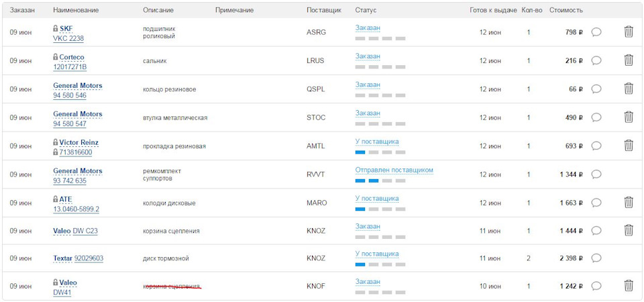Screen dimensions: 644x302
Task: Open status 'Отправлен поставщиком' details
Action: (x=394, y=170)
